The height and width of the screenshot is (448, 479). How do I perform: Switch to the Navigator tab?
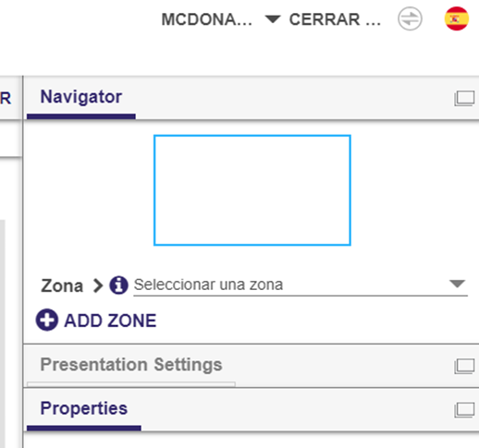(x=81, y=98)
